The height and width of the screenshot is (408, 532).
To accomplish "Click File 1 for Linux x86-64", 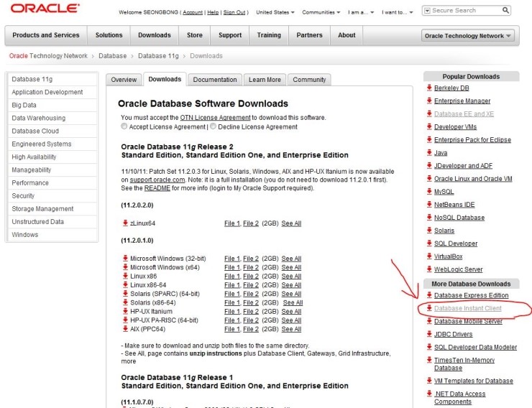I will 232,285.
